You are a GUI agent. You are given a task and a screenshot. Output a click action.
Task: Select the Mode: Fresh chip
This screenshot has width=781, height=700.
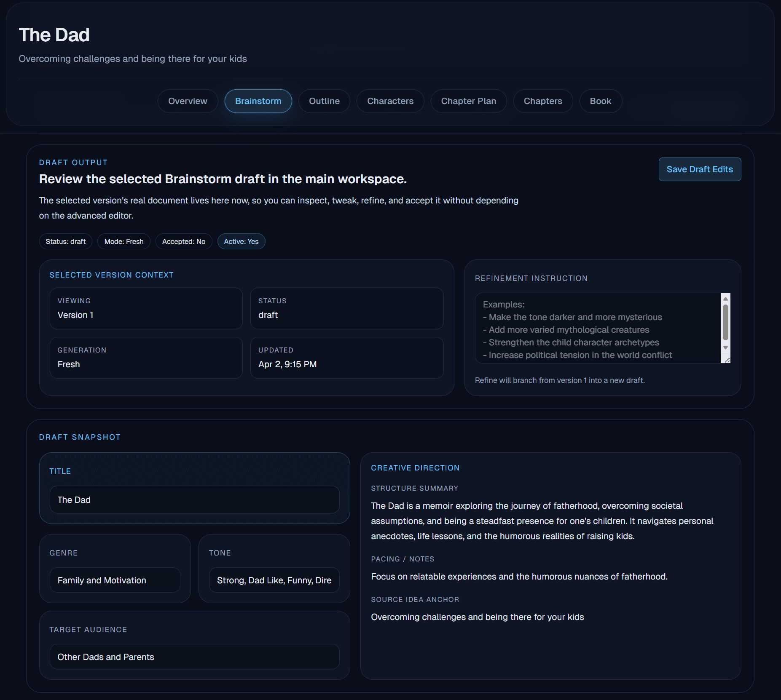tap(123, 241)
